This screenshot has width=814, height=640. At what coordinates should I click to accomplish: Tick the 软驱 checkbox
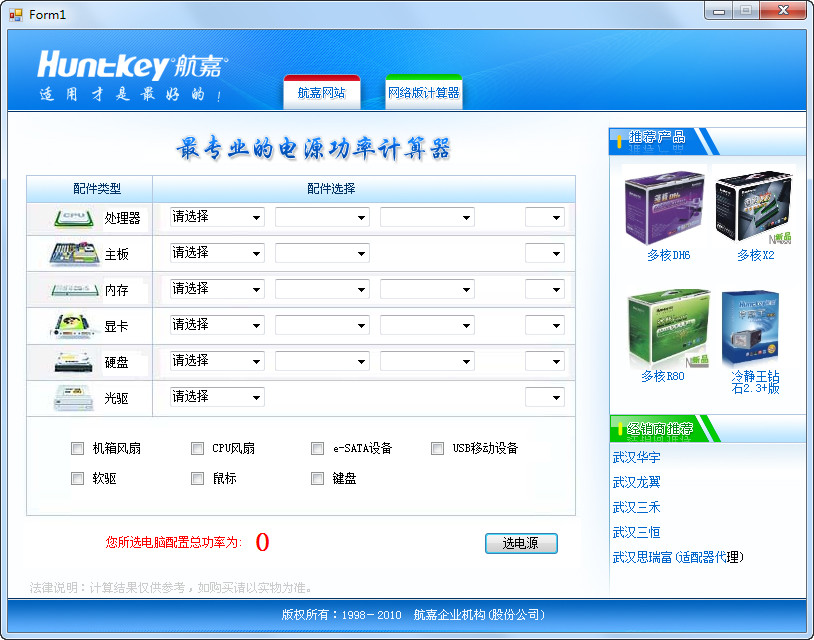click(x=77, y=479)
